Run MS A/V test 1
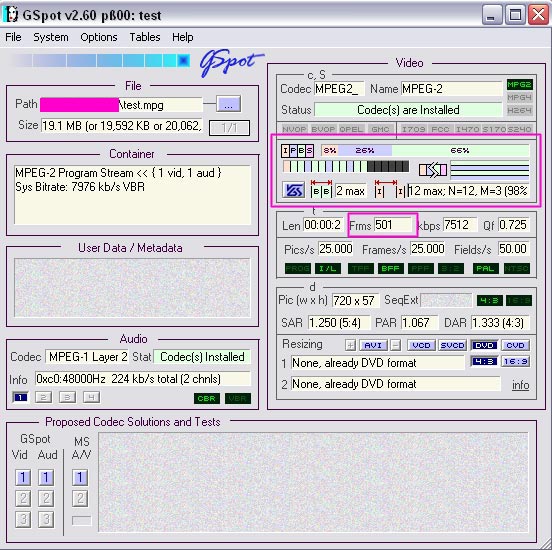 click(80, 477)
